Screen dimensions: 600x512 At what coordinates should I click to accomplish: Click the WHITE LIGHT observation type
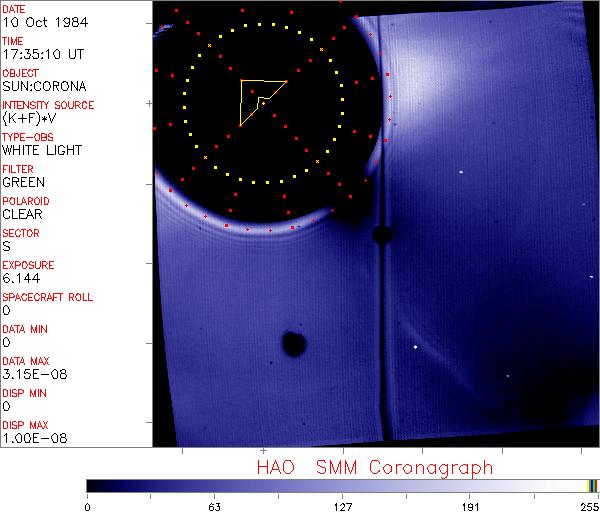(x=42, y=150)
